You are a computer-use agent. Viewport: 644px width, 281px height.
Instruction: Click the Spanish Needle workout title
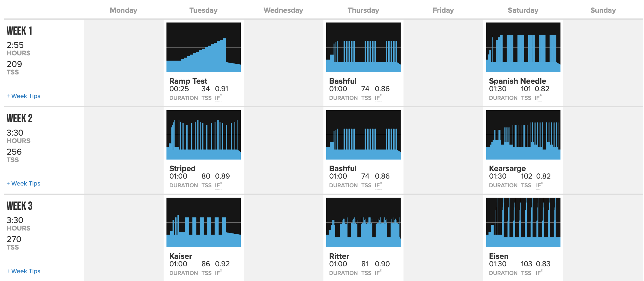click(x=517, y=81)
